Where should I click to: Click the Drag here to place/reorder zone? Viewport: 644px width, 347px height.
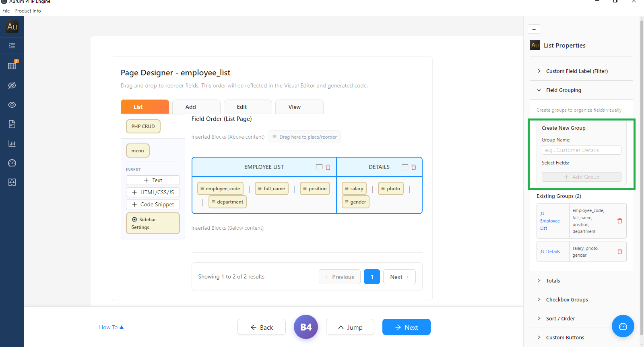click(x=304, y=137)
